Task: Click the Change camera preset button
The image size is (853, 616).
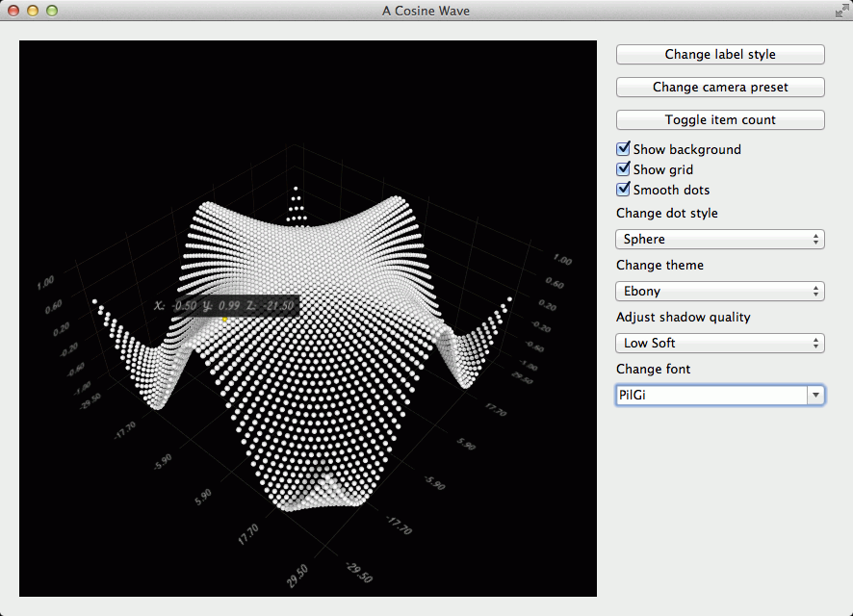Action: pos(719,87)
